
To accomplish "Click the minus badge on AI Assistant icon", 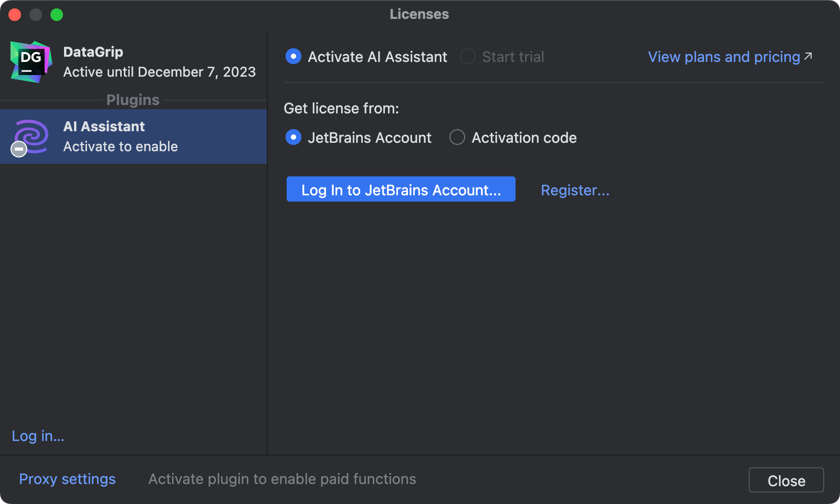I will pos(18,149).
